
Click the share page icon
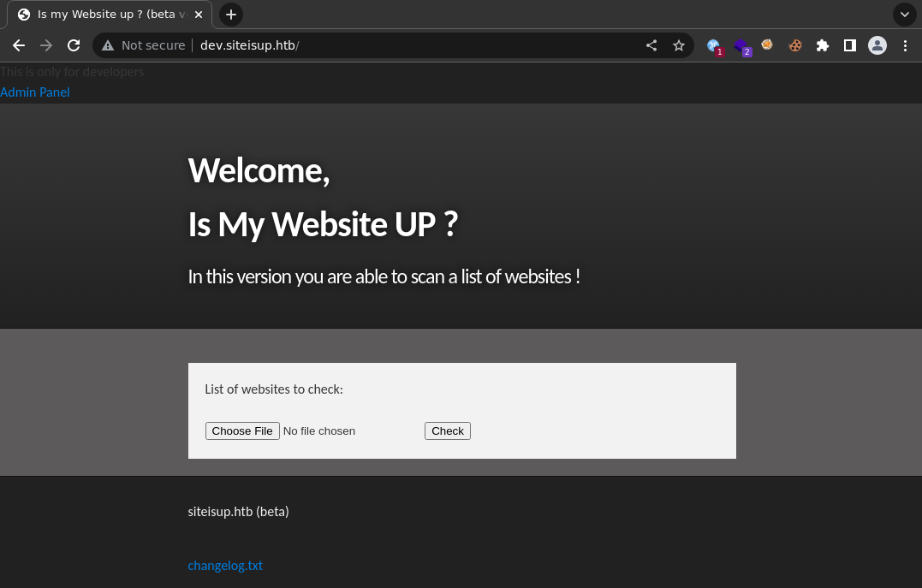tap(651, 45)
